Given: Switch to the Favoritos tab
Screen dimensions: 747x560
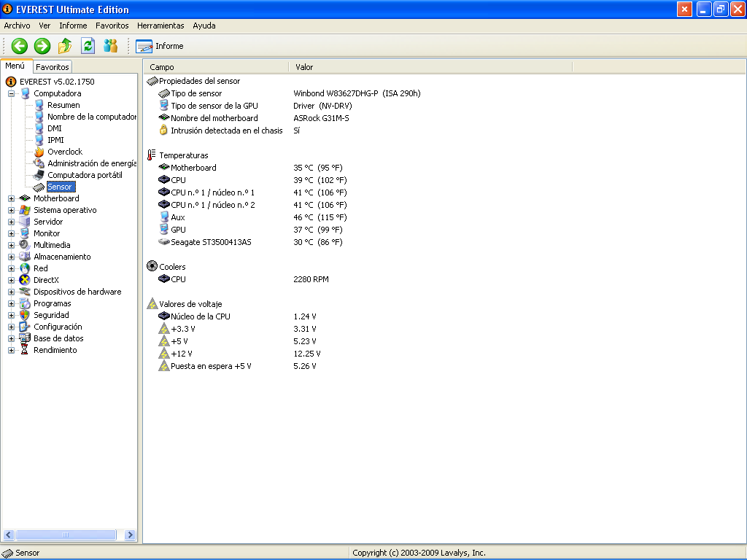Looking at the screenshot, I should tap(53, 67).
